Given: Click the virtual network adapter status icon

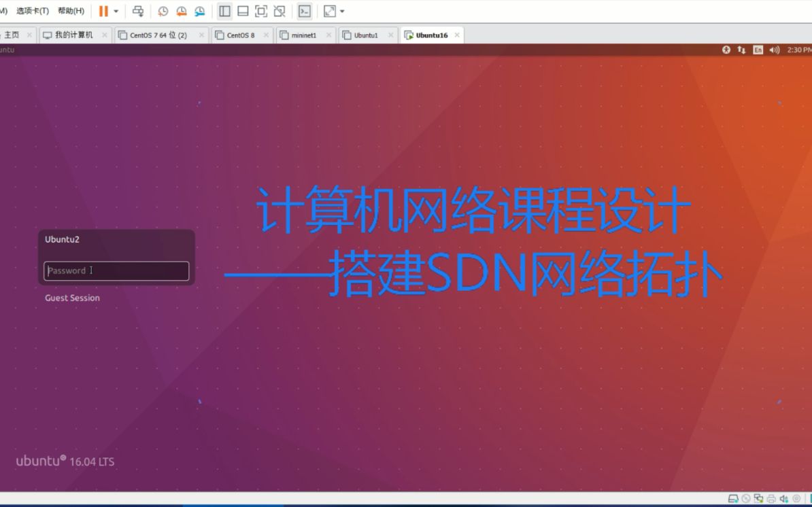Looking at the screenshot, I should (x=758, y=498).
